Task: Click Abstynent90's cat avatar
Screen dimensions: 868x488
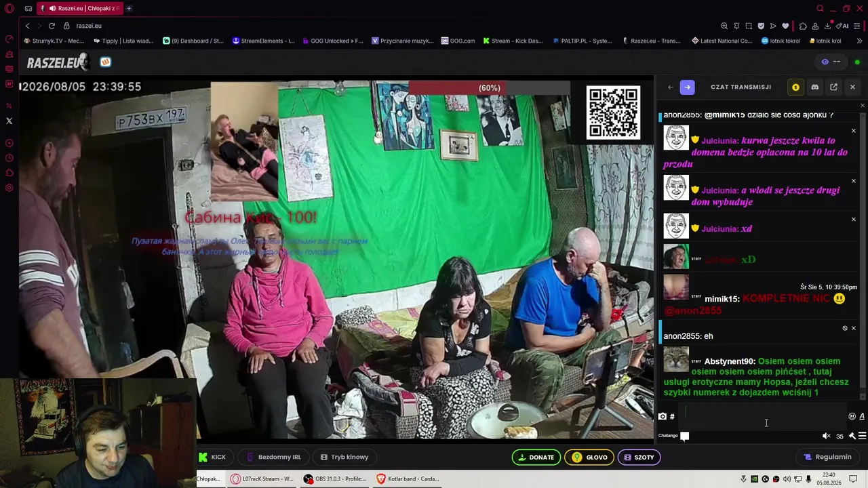Action: (x=676, y=359)
